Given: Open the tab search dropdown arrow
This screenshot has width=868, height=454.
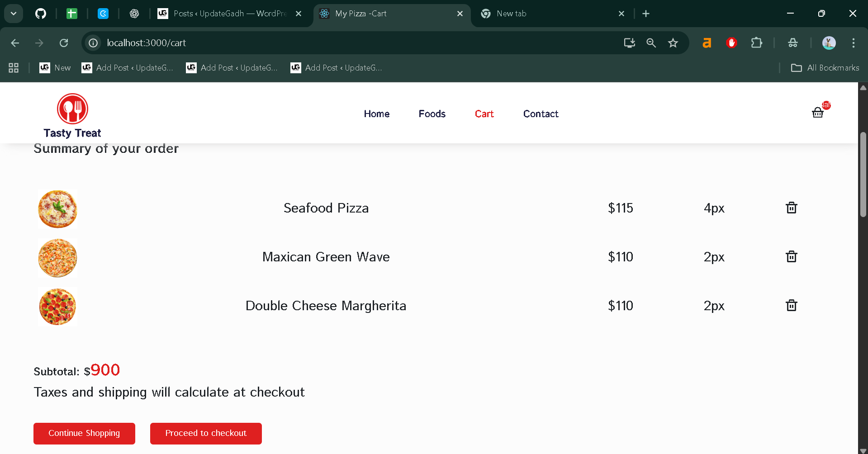Looking at the screenshot, I should [14, 14].
